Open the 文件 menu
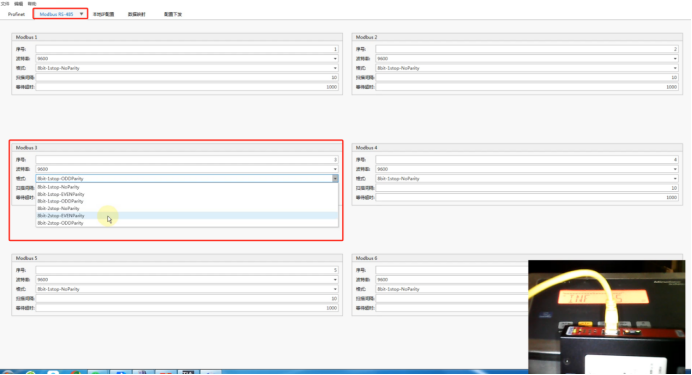This screenshot has width=692, height=375. coord(5,4)
